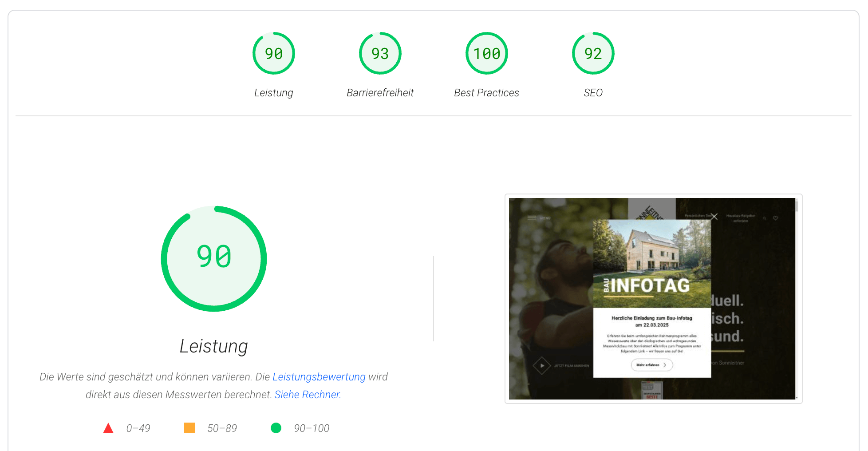Open the Leistung score gauge showing 90
The image size is (868, 451).
pyautogui.click(x=273, y=53)
